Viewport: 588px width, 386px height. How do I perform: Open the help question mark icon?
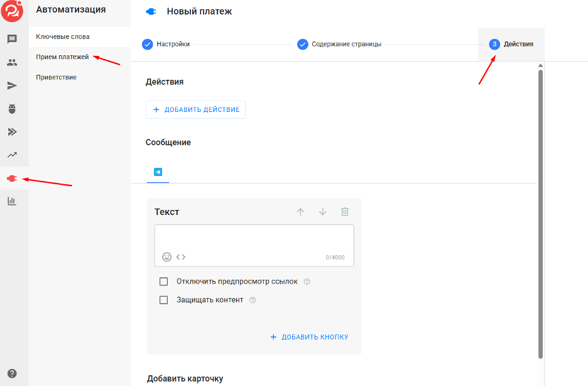click(12, 373)
